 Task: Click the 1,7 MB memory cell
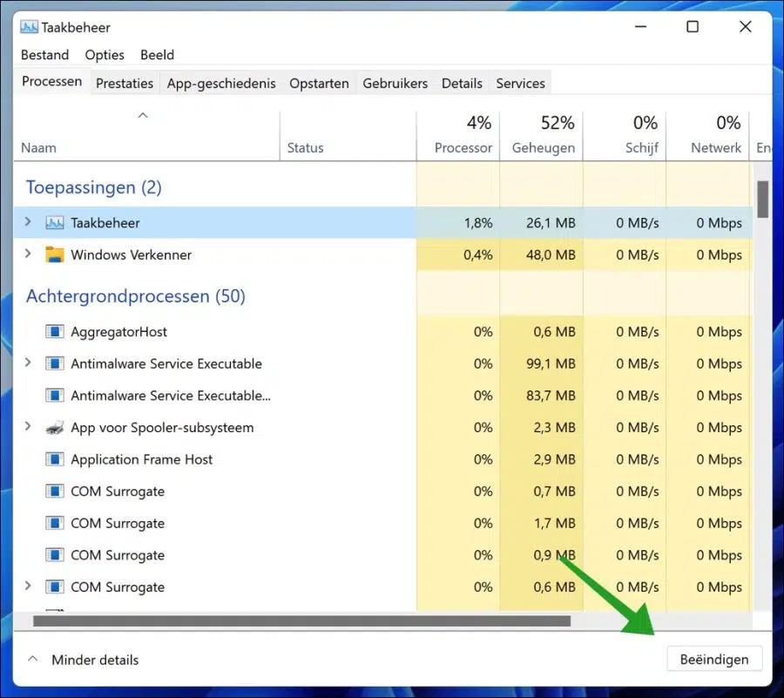click(x=542, y=524)
